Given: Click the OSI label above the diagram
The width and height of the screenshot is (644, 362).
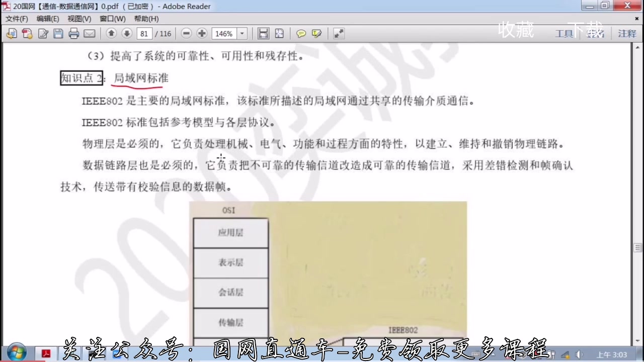Looking at the screenshot, I should coord(228,210).
